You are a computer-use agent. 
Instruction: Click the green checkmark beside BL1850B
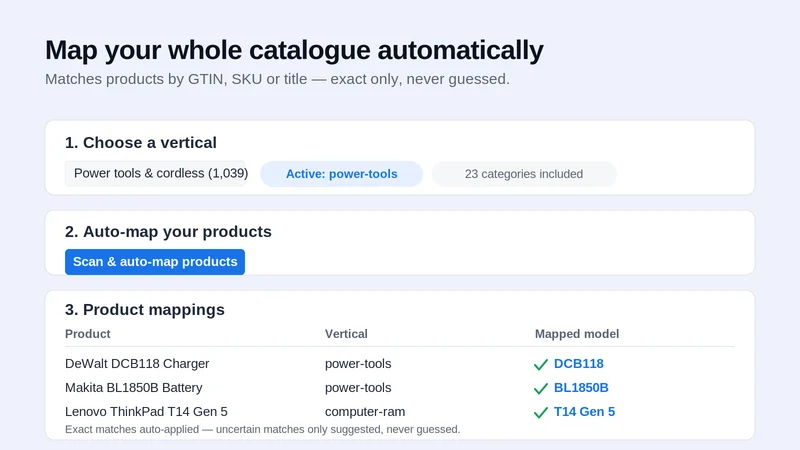pos(540,388)
